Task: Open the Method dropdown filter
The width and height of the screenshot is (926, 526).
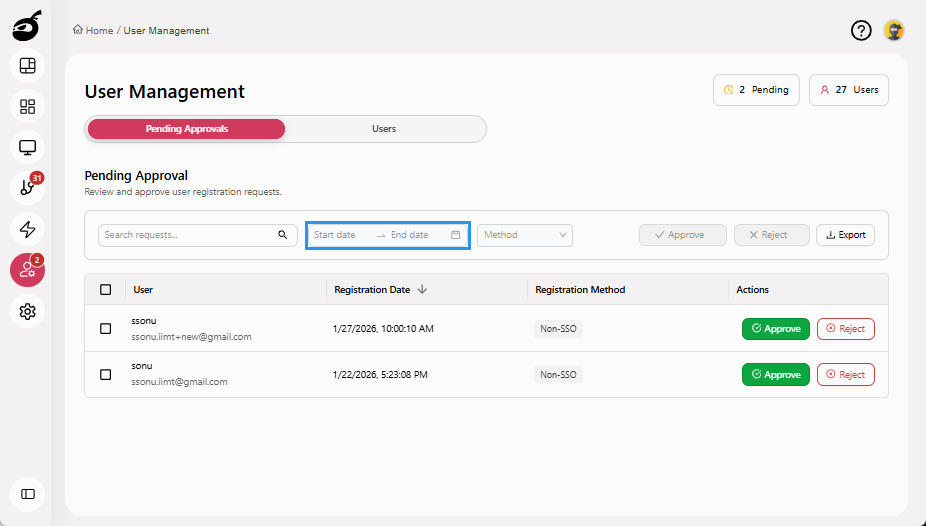Action: click(x=524, y=235)
